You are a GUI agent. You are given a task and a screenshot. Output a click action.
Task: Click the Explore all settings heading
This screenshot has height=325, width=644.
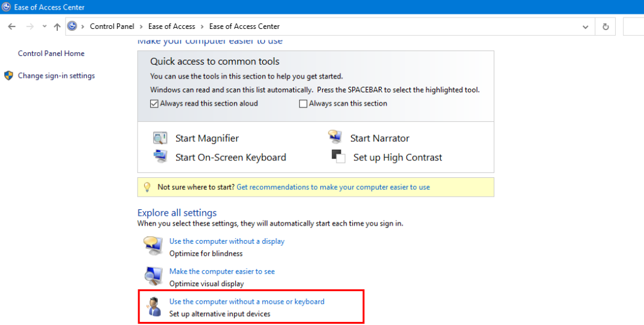[x=177, y=213]
